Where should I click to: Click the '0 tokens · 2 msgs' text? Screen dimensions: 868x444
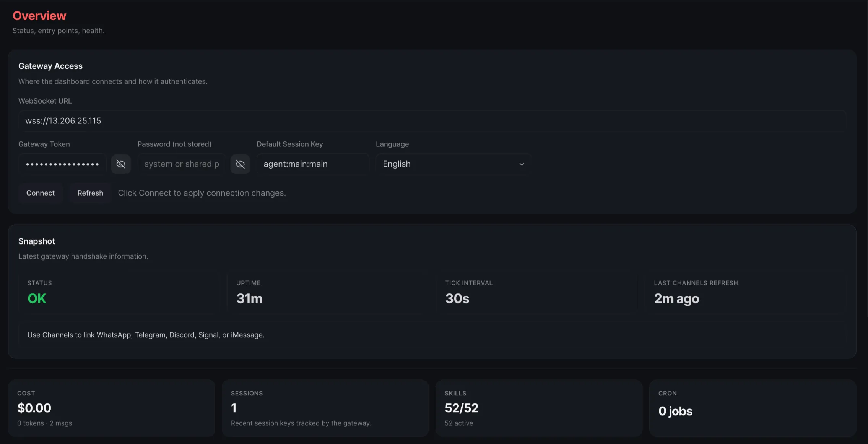point(44,423)
